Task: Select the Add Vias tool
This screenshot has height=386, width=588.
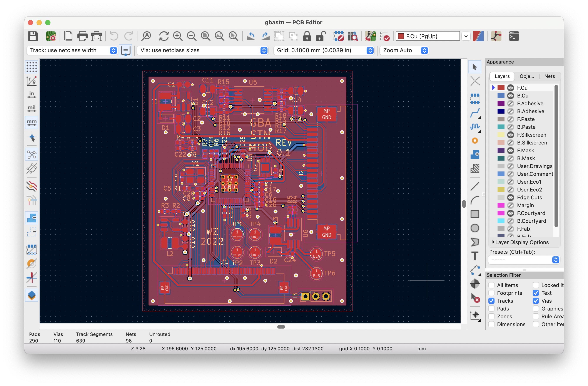Action: (475, 141)
